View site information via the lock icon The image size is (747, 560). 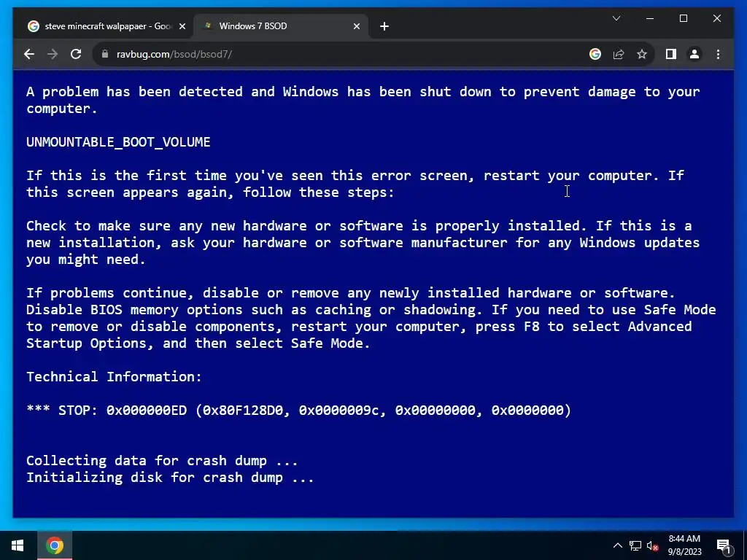tap(105, 54)
